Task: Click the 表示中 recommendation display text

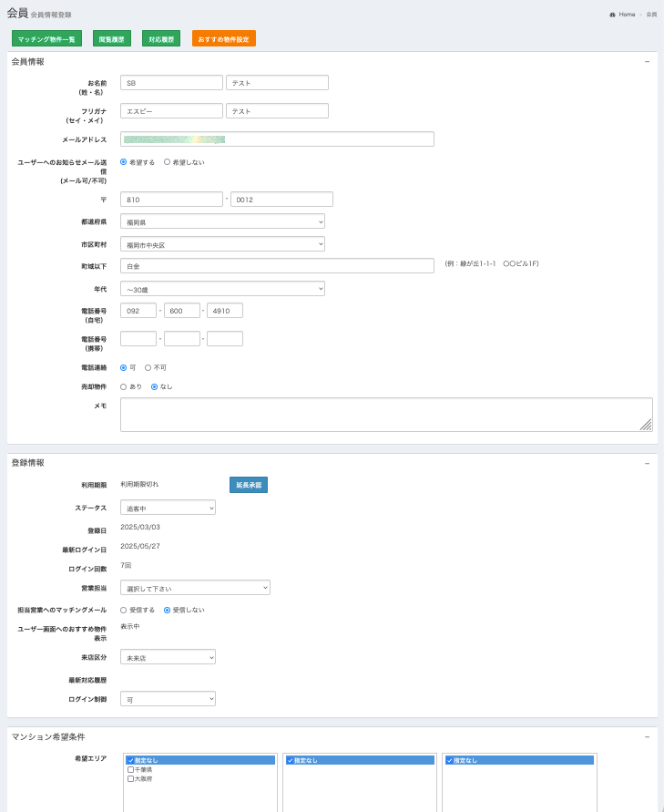Action: coord(130,626)
